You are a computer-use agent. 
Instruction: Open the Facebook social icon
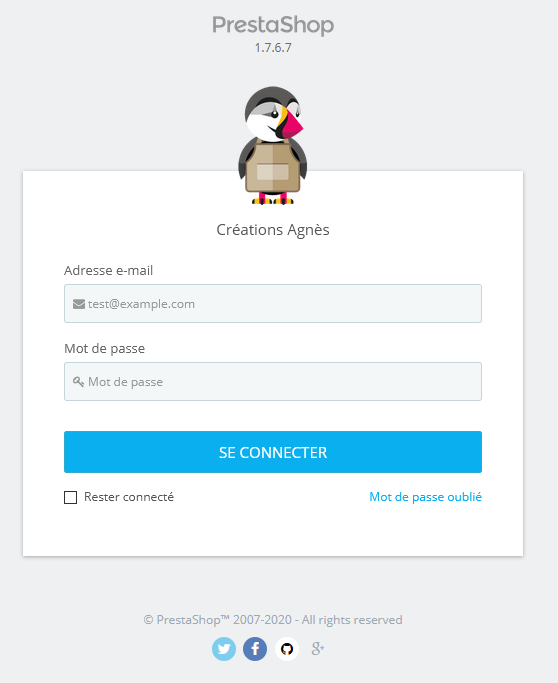[x=255, y=649]
